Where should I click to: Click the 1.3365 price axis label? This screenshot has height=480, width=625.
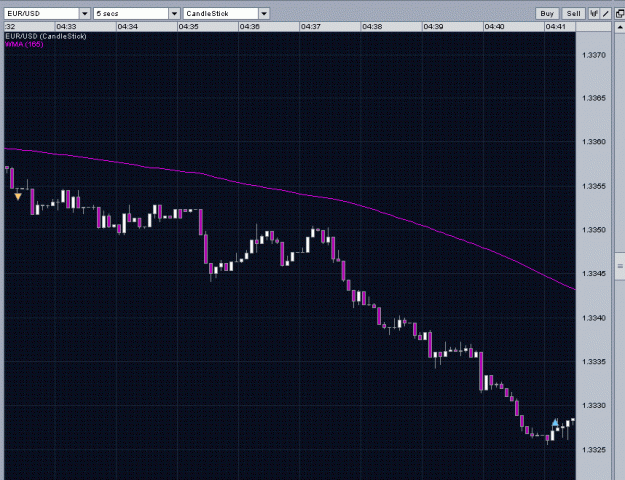(594, 98)
